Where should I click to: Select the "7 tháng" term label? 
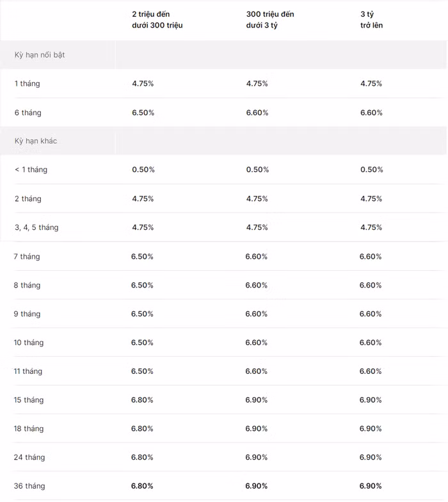[x=26, y=257]
